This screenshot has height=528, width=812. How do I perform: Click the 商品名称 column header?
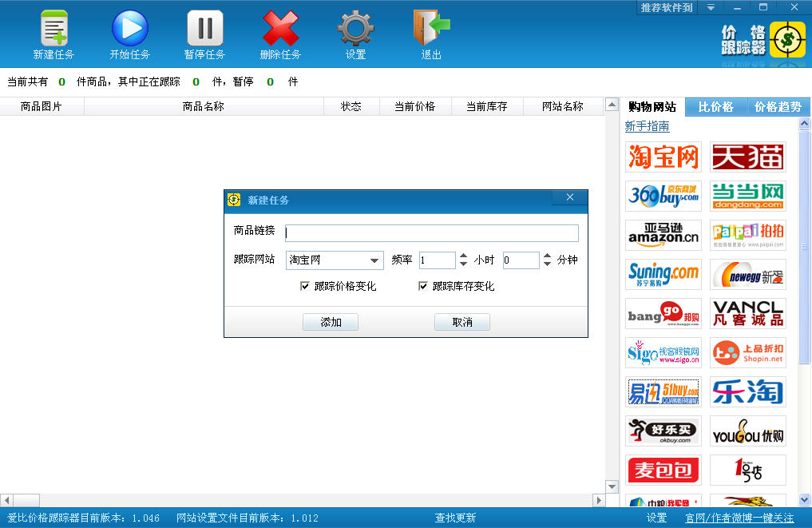pyautogui.click(x=204, y=106)
